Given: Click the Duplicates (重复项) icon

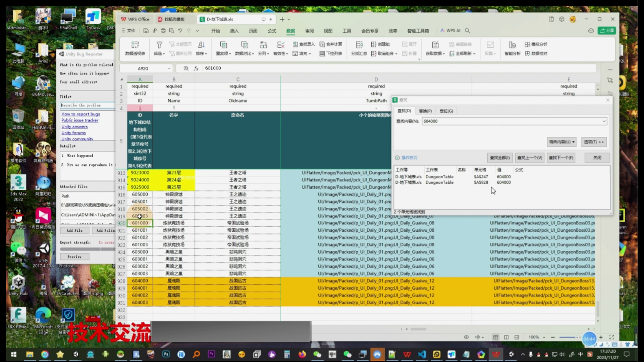Looking at the screenshot, I should 223,45.
